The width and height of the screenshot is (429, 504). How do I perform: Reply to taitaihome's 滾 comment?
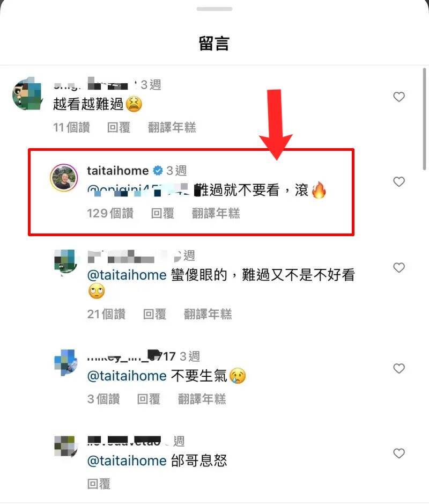(x=162, y=214)
